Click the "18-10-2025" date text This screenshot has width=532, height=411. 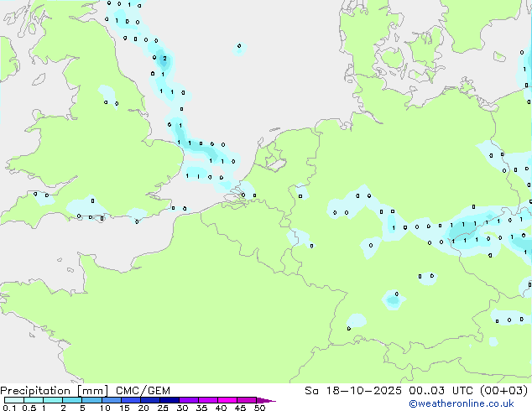tap(363, 391)
